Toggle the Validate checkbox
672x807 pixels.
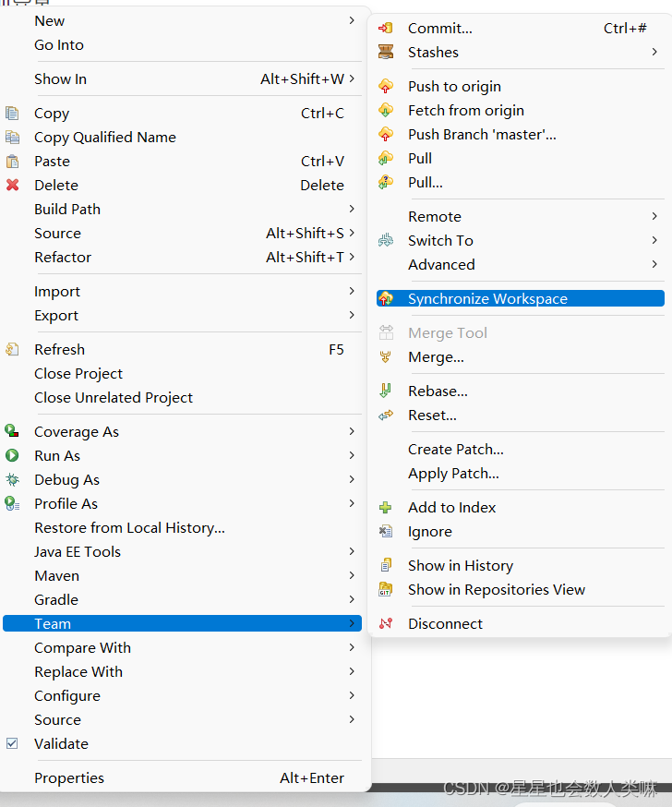(12, 743)
